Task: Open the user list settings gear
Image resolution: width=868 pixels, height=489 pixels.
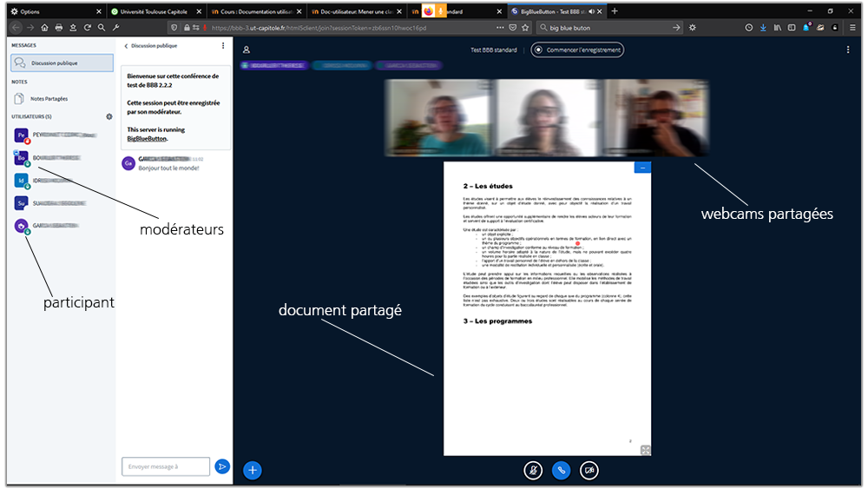Action: coord(108,116)
